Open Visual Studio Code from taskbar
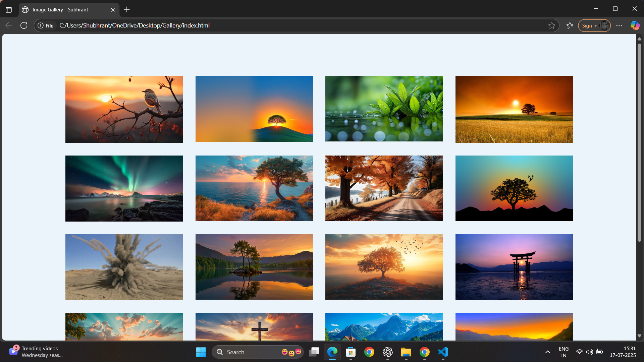Screen dimensions: 644x362 443,352
